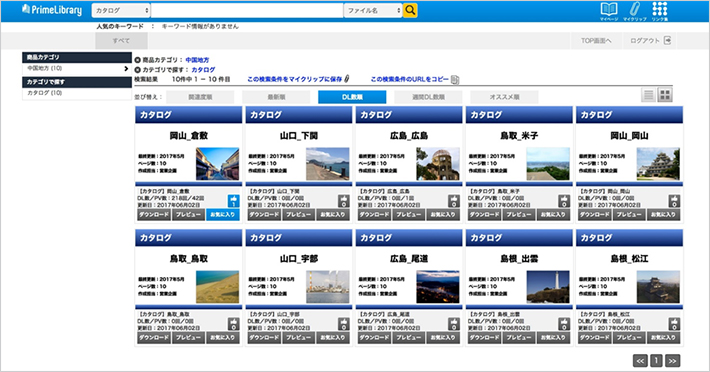This screenshot has width=710, height=372.
Task: Open My Page book icon
Action: [x=609, y=10]
